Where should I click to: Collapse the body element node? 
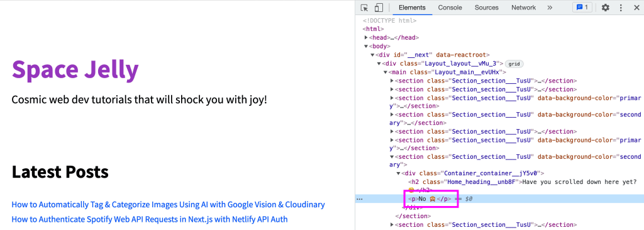(366, 46)
